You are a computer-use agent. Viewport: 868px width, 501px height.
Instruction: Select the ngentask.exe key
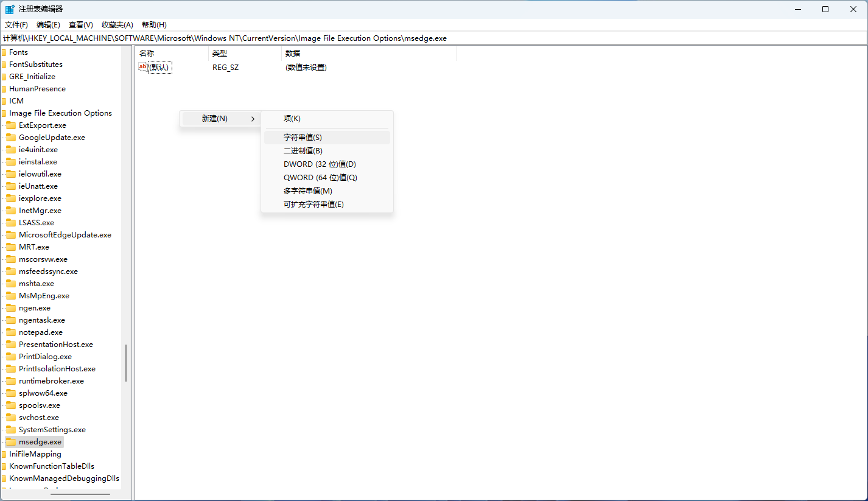coord(41,320)
